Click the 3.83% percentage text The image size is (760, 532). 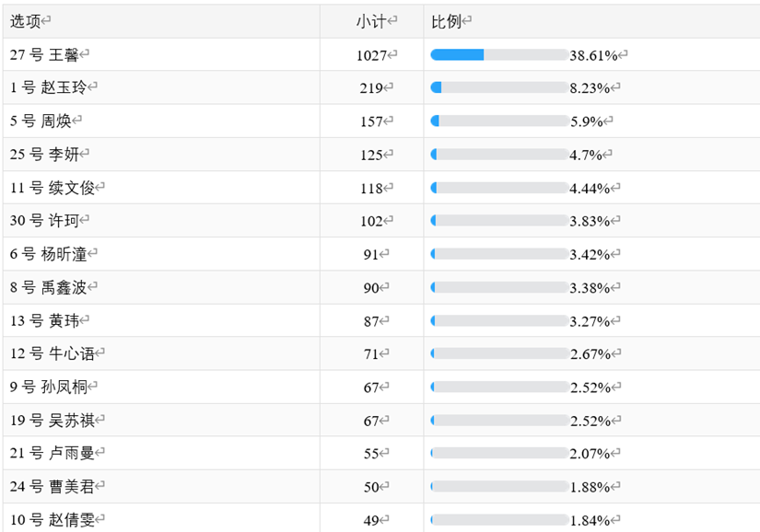coord(590,222)
